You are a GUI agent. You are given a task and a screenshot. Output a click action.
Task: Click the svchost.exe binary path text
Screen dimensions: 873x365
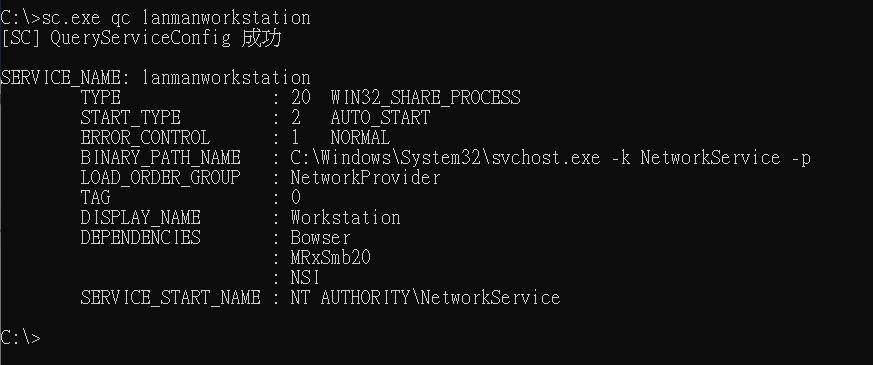[x=550, y=157]
